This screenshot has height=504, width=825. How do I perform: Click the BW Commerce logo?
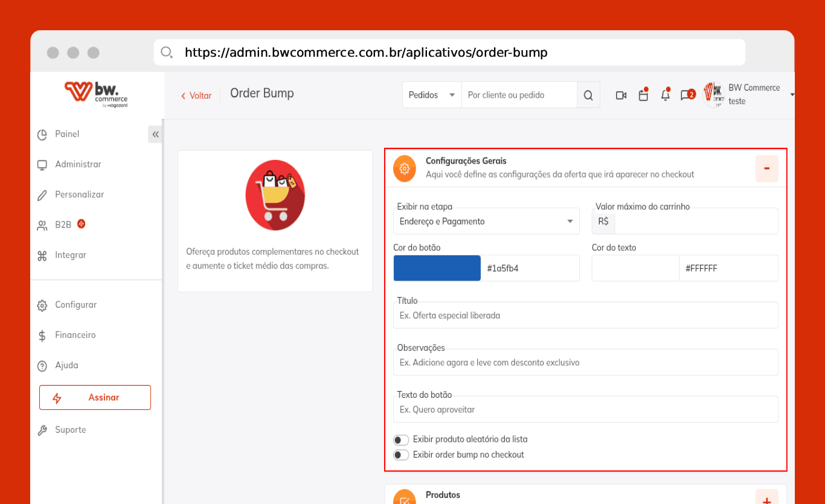point(96,94)
